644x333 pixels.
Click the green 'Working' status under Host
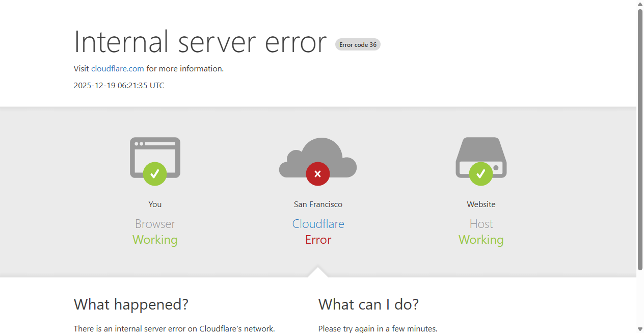click(x=481, y=240)
